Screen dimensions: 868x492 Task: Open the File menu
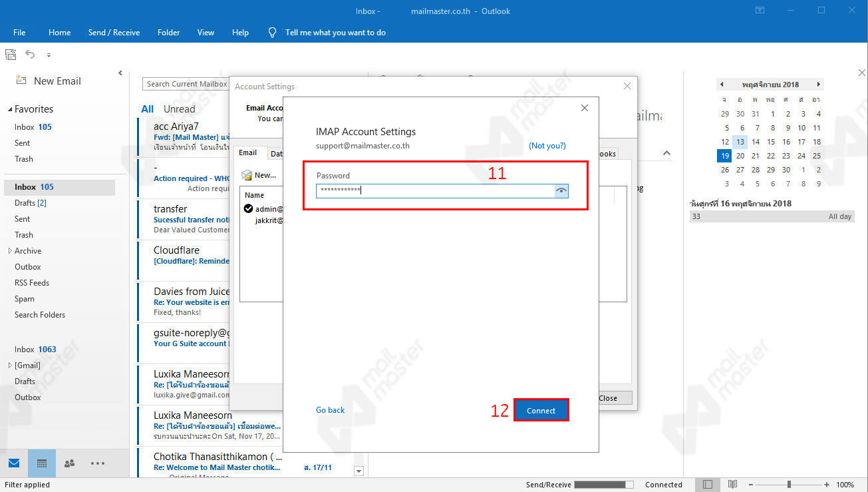tap(19, 32)
